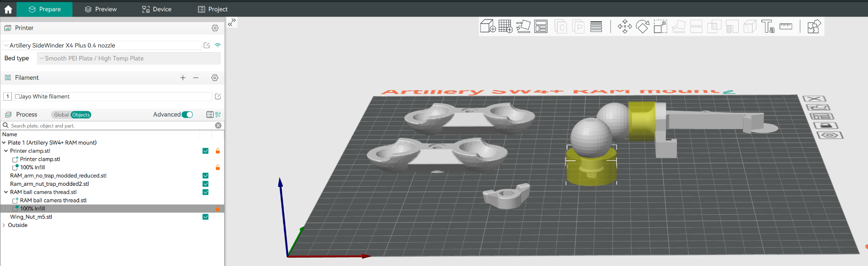The image size is (868, 266).
Task: Switch process scope to Objects
Action: coord(81,115)
